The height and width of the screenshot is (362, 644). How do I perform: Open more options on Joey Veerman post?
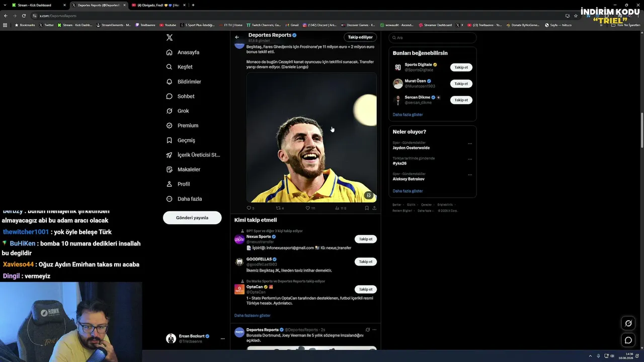click(374, 330)
